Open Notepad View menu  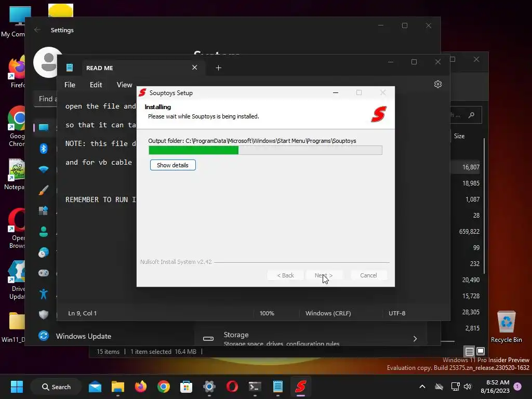124,85
